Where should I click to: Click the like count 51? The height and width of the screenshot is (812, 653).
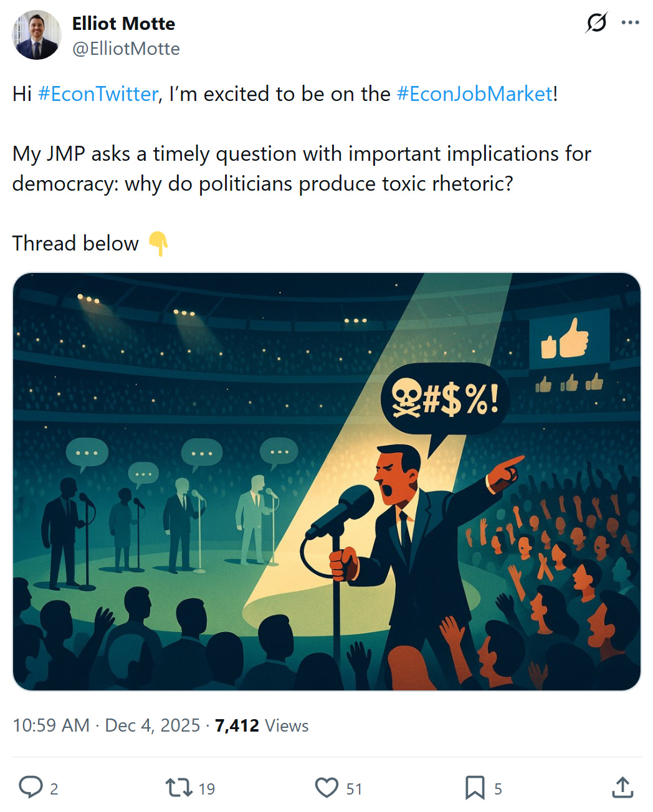[x=354, y=789]
